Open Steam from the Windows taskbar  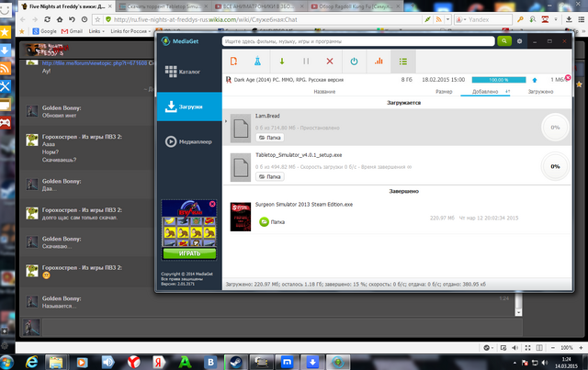235,362
